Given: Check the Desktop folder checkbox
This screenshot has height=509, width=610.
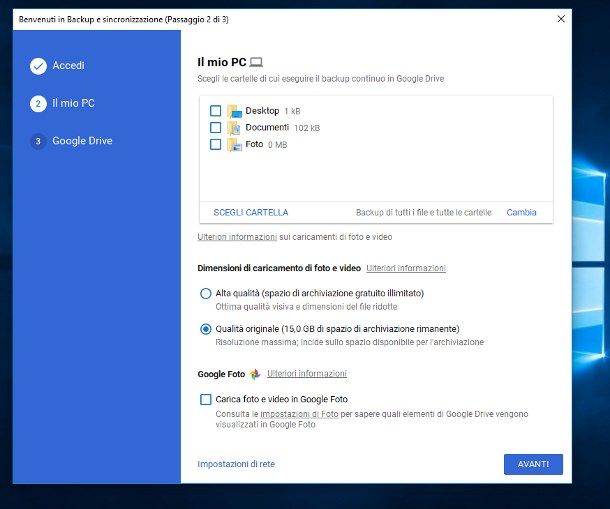Looking at the screenshot, I should pos(216,111).
